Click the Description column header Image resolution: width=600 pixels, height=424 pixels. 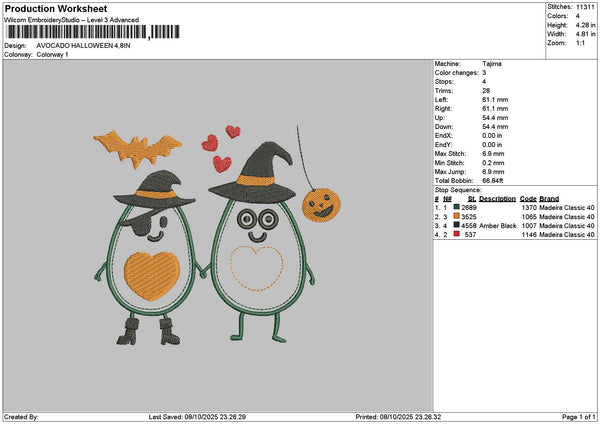[x=497, y=199]
